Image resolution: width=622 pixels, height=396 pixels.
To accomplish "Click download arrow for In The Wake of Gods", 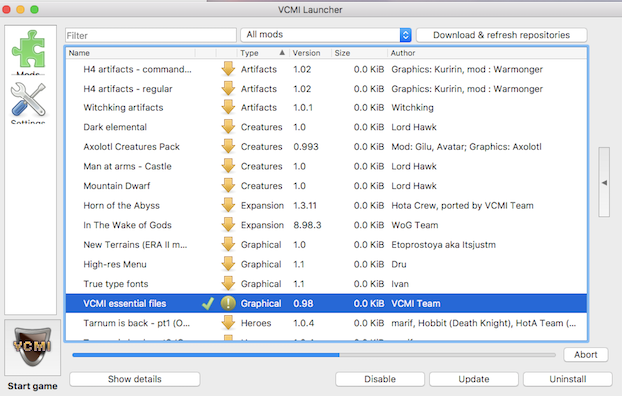I will click(x=228, y=225).
